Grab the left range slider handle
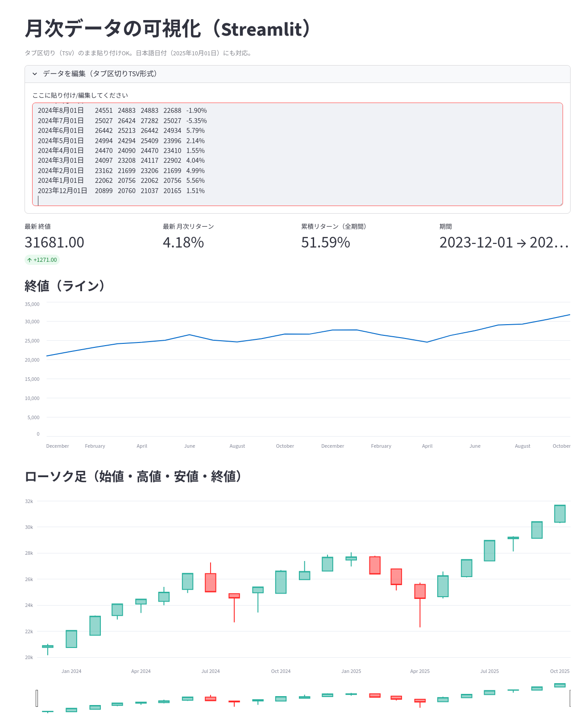 coord(37,698)
